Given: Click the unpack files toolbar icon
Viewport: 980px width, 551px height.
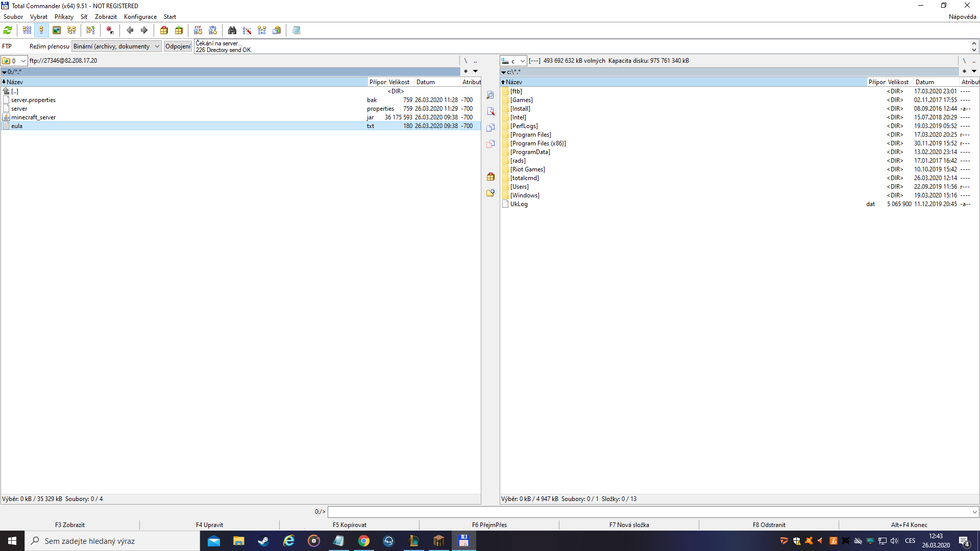Looking at the screenshot, I should (x=179, y=30).
